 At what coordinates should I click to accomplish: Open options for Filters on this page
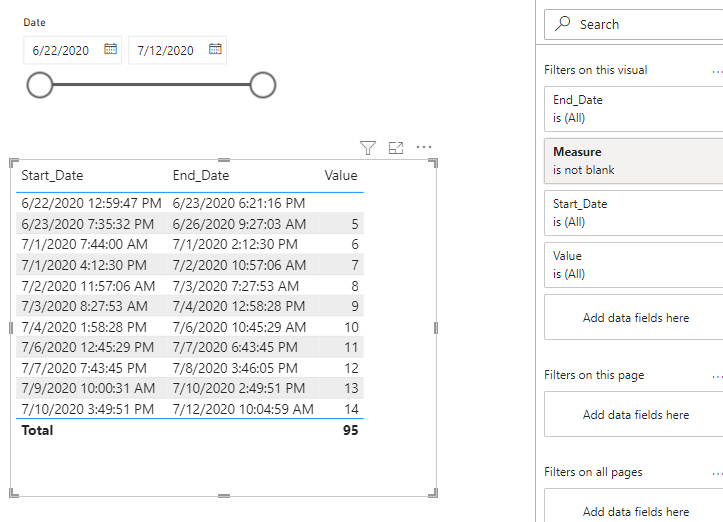tap(717, 377)
